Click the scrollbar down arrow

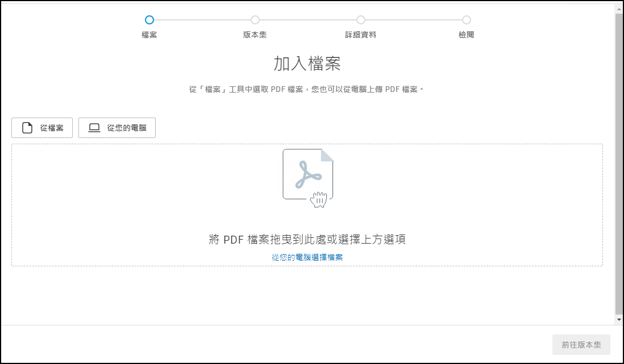coord(619,320)
